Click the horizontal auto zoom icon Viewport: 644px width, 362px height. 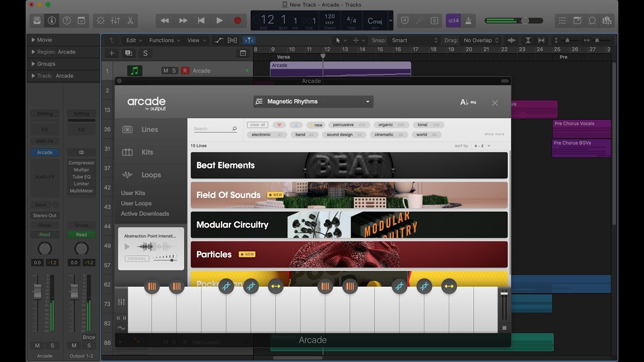pyautogui.click(x=541, y=40)
